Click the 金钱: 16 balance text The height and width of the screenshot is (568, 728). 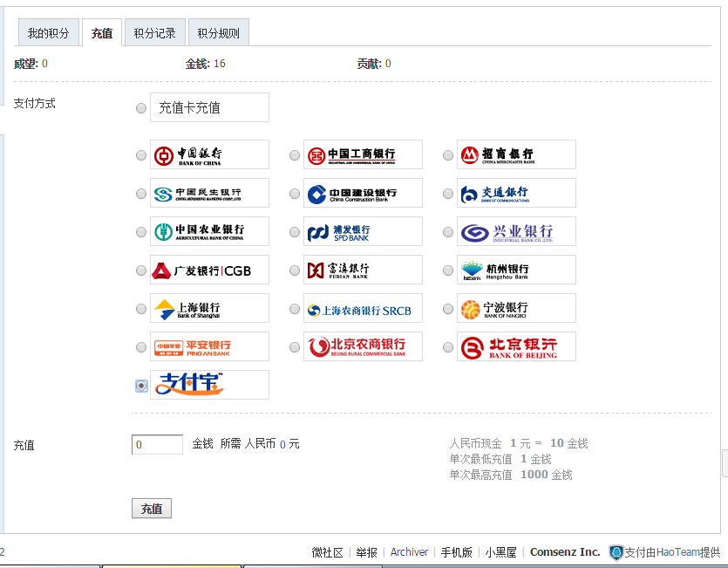205,64
